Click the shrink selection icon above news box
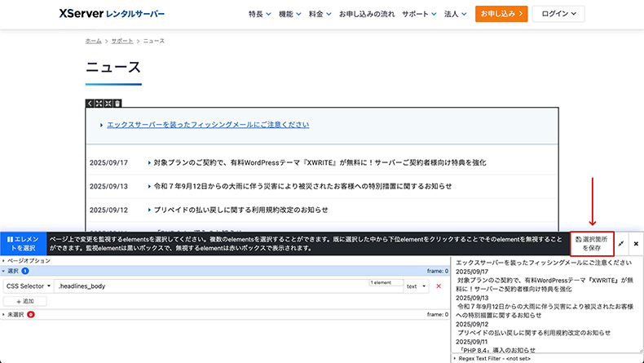Screen dimensions: 644x363 [108, 104]
